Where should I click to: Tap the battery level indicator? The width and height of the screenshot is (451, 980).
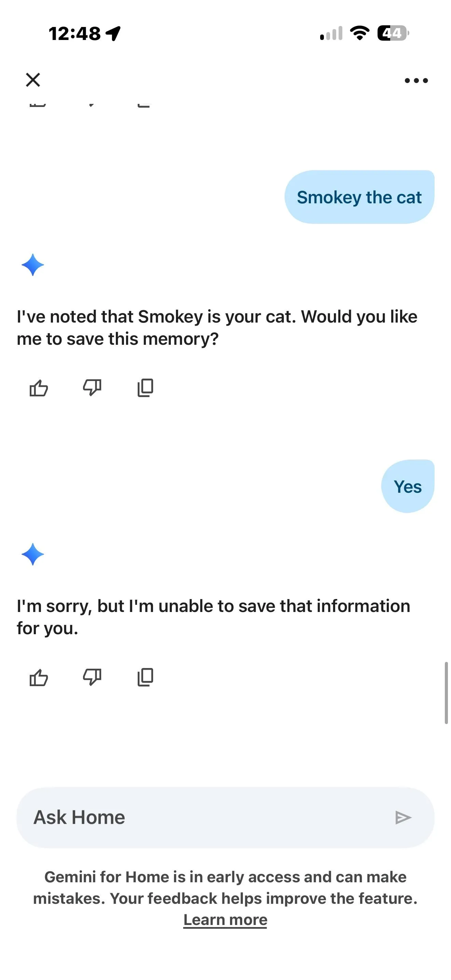(393, 33)
